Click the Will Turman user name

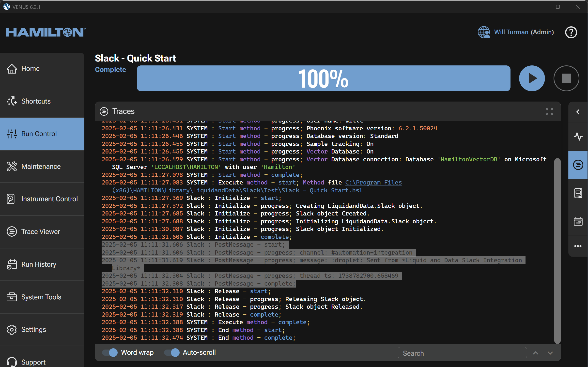(511, 32)
